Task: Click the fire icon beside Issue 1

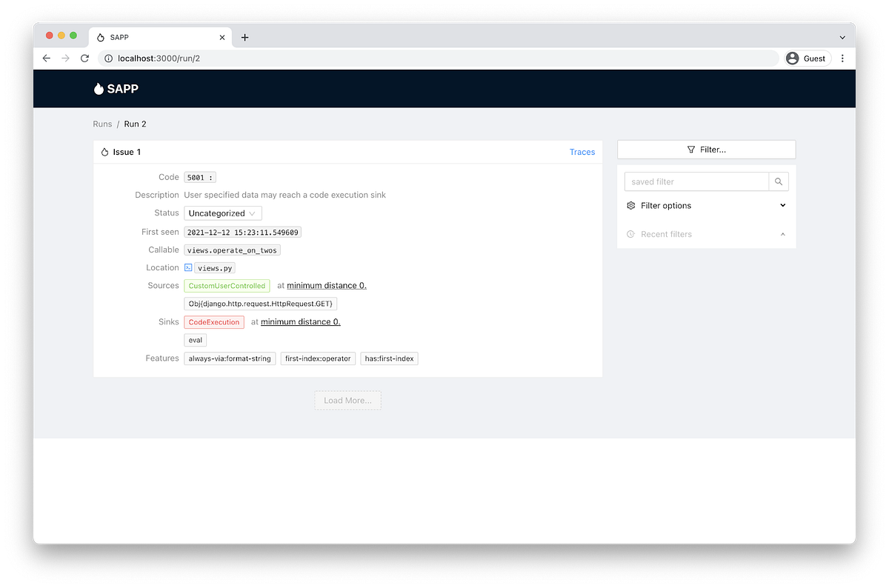Action: click(x=104, y=151)
